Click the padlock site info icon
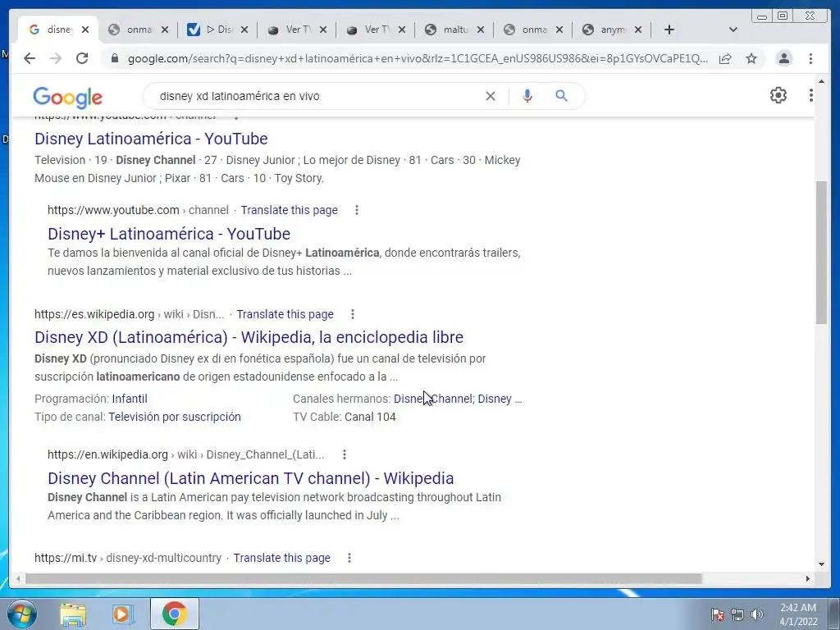The image size is (840, 630). pos(114,58)
